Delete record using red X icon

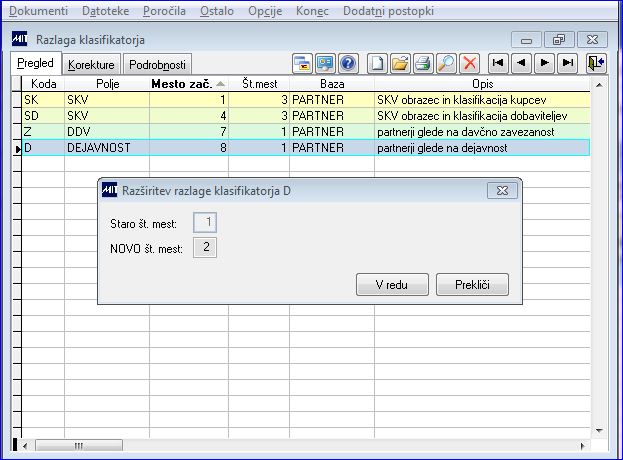[469, 64]
